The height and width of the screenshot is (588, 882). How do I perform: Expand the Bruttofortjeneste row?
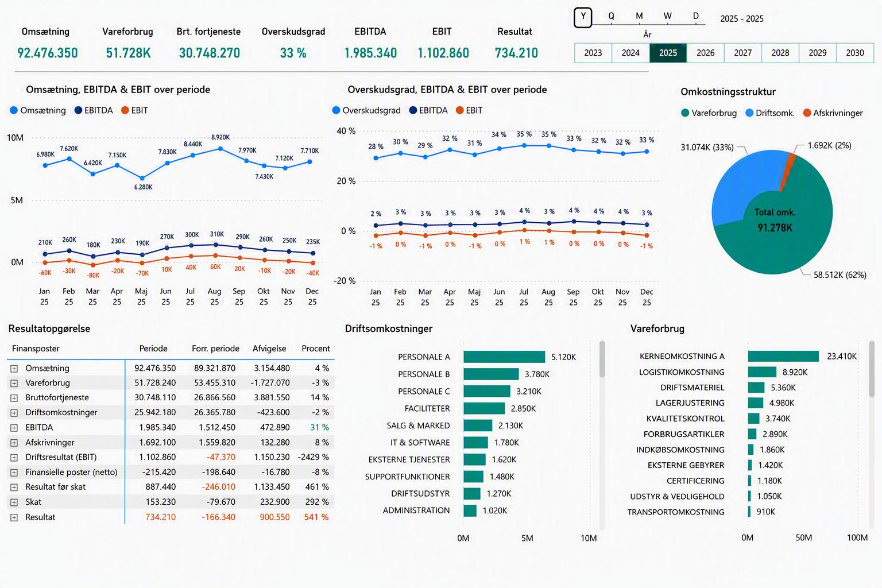14,398
